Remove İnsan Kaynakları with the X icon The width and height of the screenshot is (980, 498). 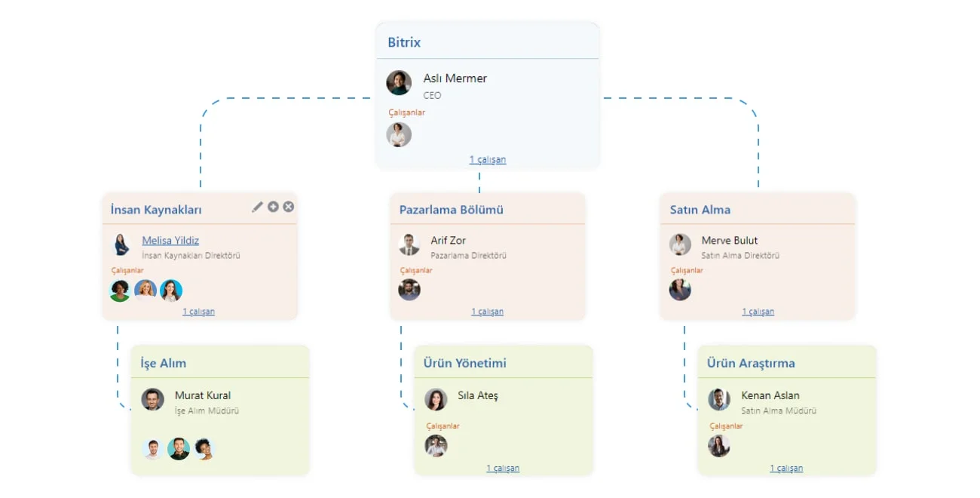point(289,207)
